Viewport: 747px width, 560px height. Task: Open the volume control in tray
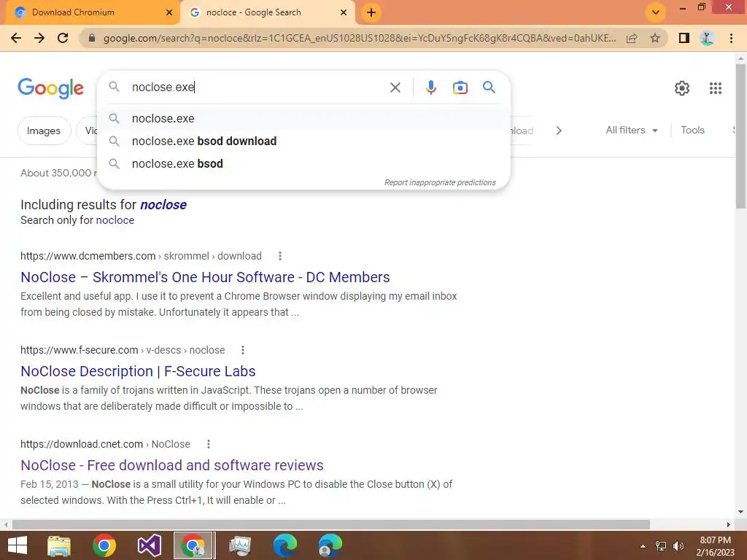(678, 546)
